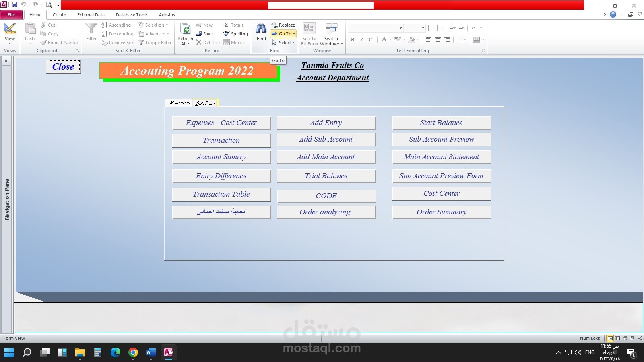Toggle Filter on or off
The height and width of the screenshot is (362, 644).
tap(155, 43)
